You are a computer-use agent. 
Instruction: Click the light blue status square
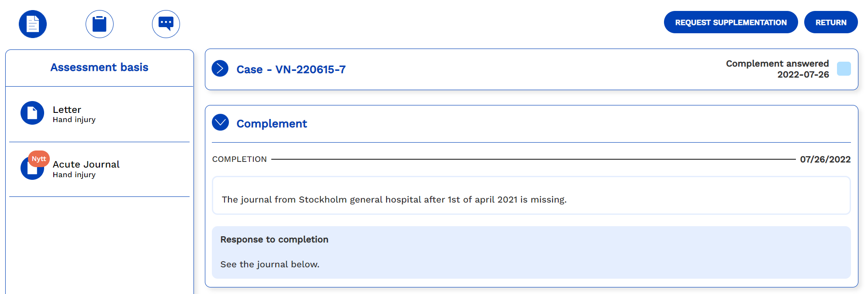point(844,69)
